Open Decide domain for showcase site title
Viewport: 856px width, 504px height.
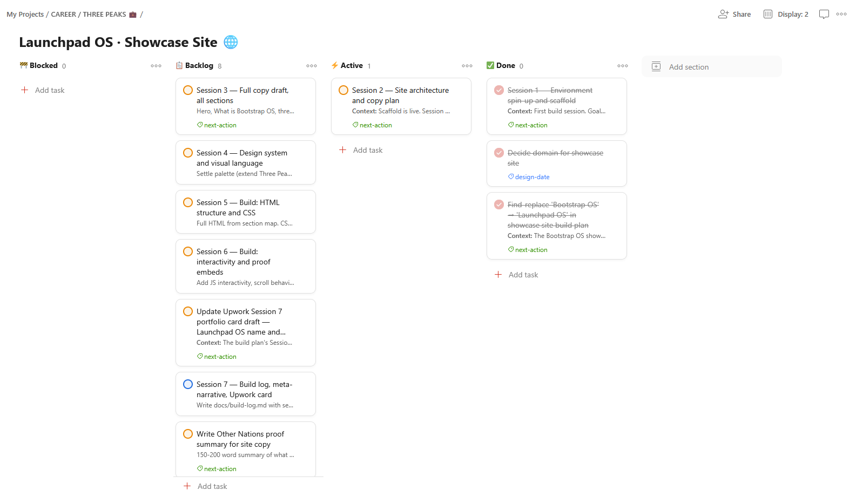click(x=555, y=158)
